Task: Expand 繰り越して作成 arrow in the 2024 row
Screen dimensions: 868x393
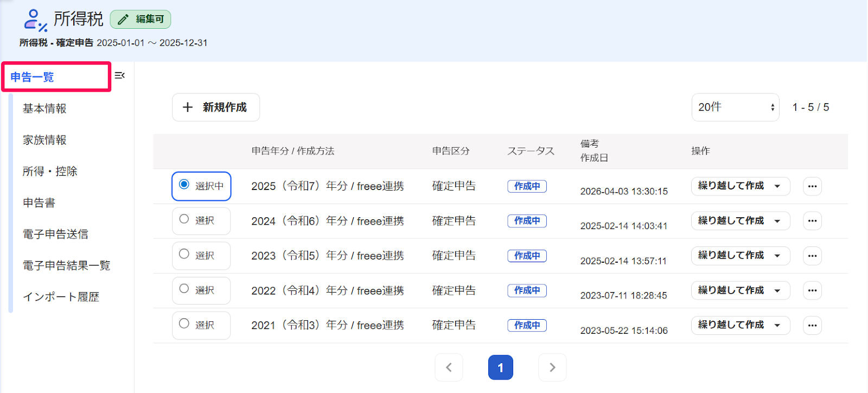Action: [777, 221]
